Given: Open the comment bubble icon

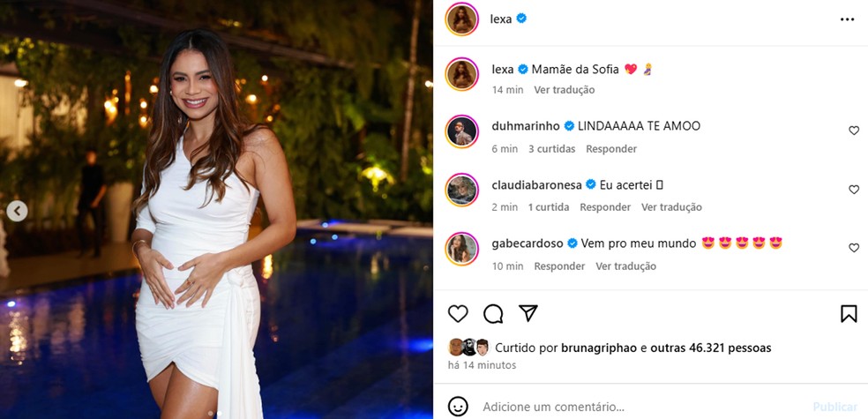Looking at the screenshot, I should (x=493, y=313).
